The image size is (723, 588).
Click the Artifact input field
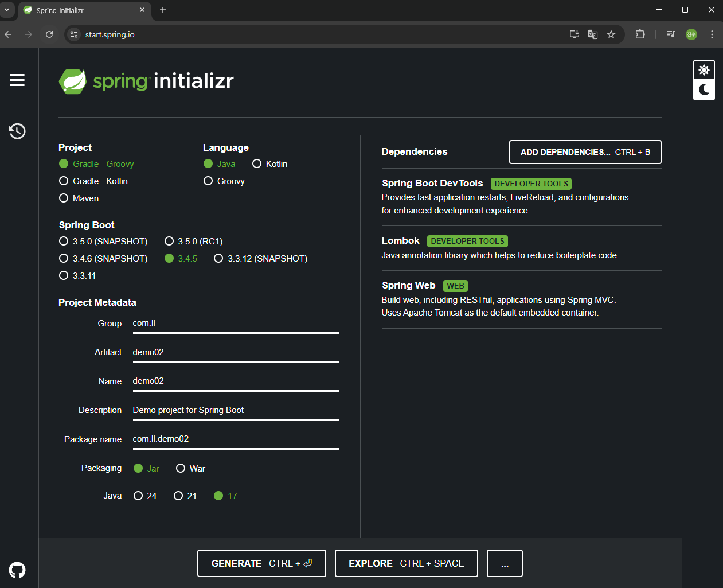tap(236, 352)
